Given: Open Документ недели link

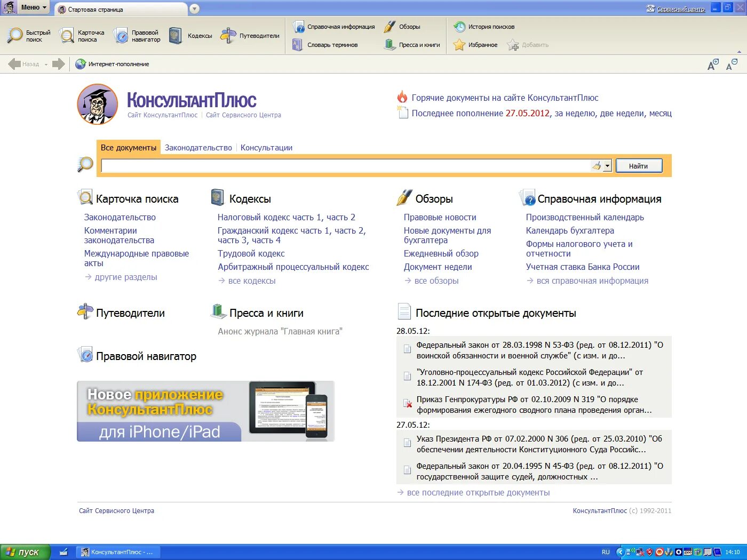Looking at the screenshot, I should tap(438, 267).
